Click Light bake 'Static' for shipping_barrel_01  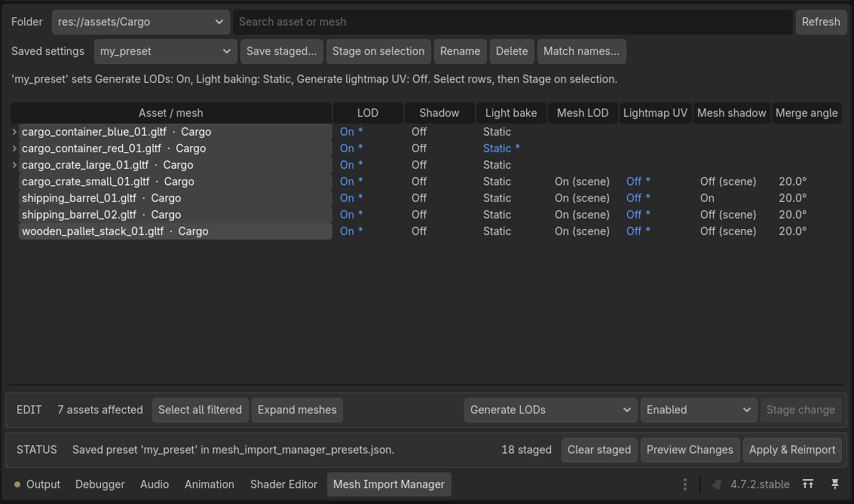[497, 198]
